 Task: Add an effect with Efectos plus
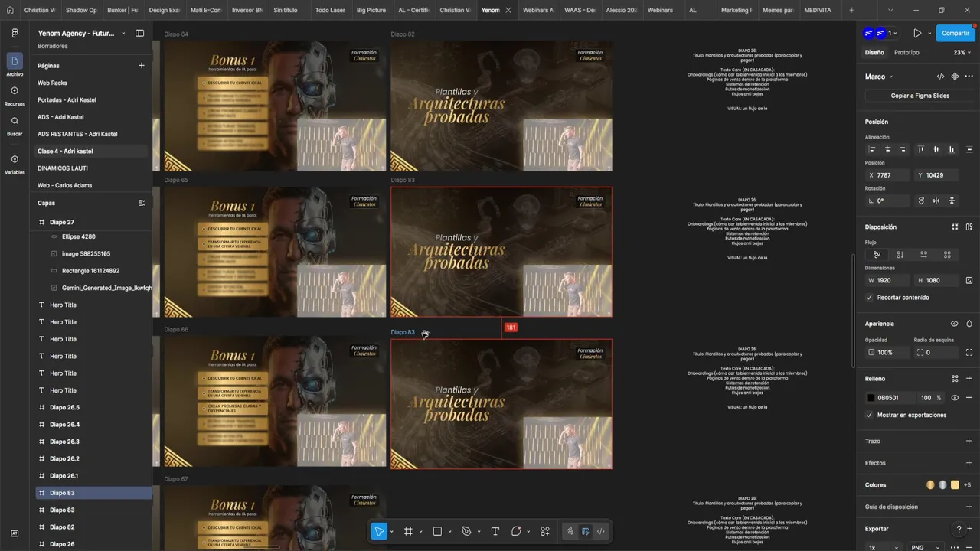(x=969, y=463)
